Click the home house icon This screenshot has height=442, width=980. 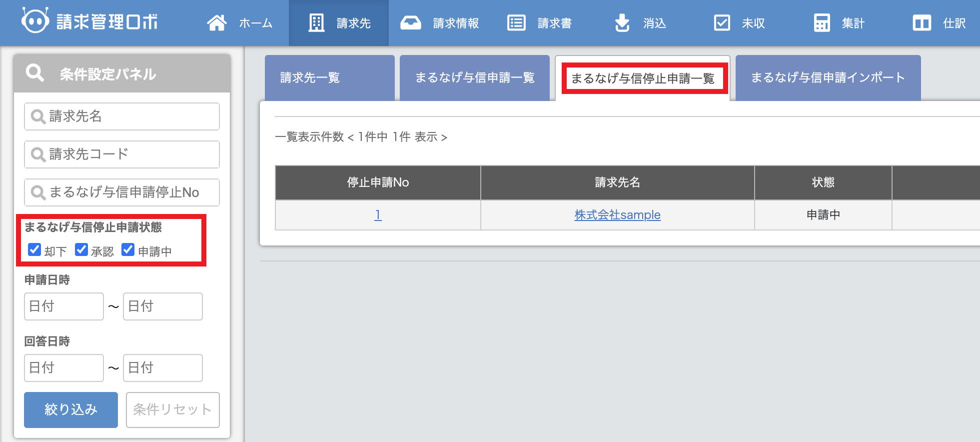coord(217,23)
